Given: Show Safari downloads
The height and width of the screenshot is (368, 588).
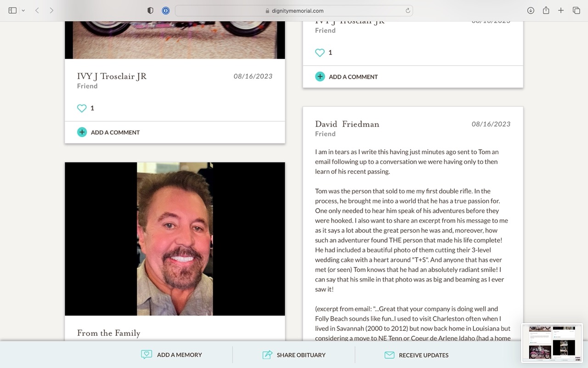Looking at the screenshot, I should [x=531, y=11].
